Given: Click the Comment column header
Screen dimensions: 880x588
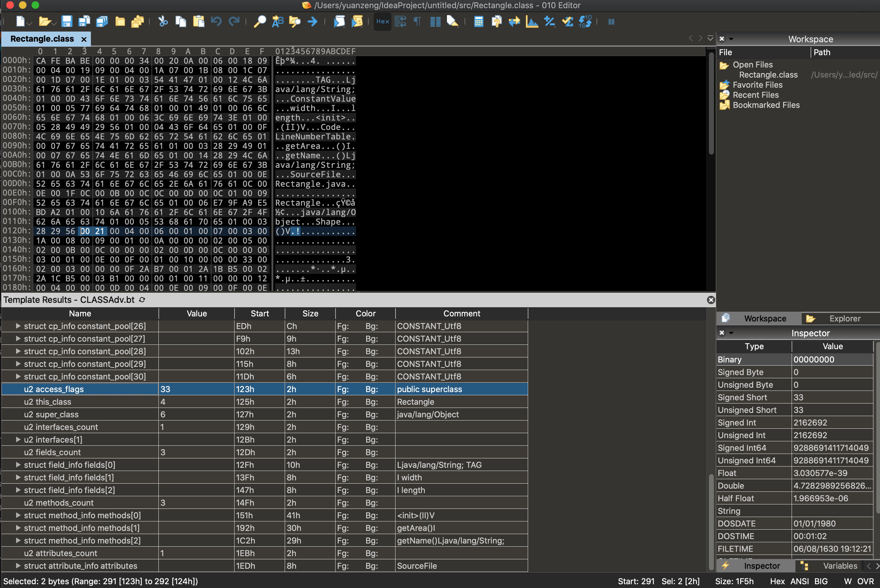Looking at the screenshot, I should 461,314.
